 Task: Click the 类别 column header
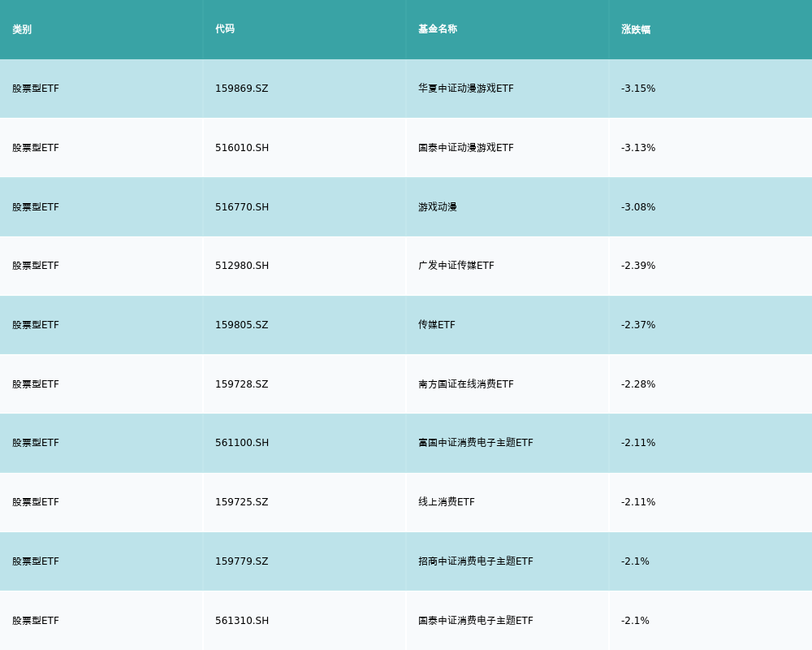pyautogui.click(x=22, y=29)
